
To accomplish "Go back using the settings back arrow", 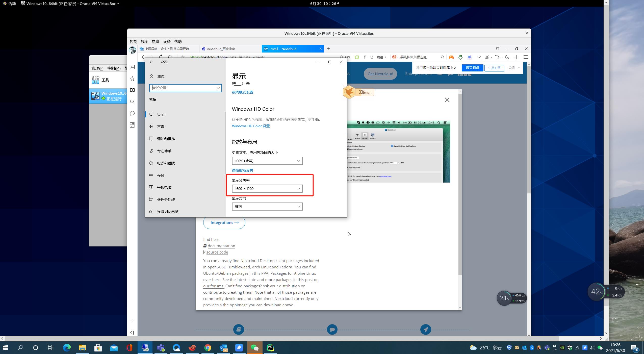I will (151, 62).
